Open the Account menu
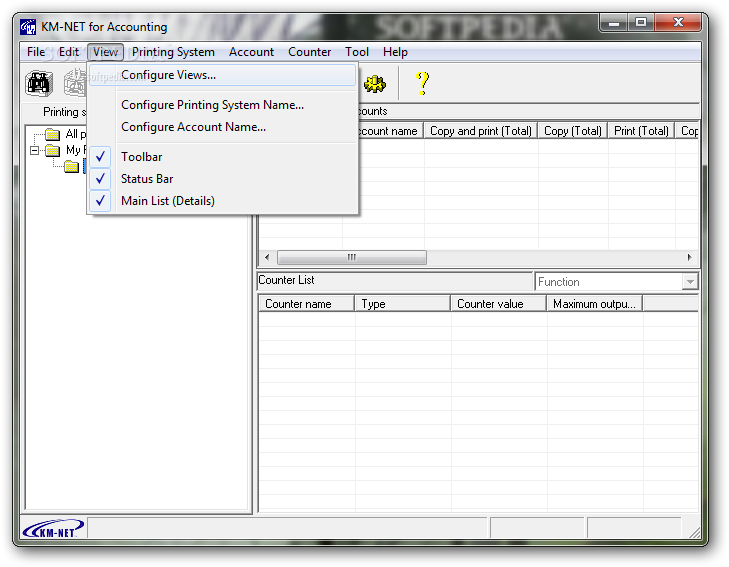Screen dimensions: 729x567 pos(252,52)
